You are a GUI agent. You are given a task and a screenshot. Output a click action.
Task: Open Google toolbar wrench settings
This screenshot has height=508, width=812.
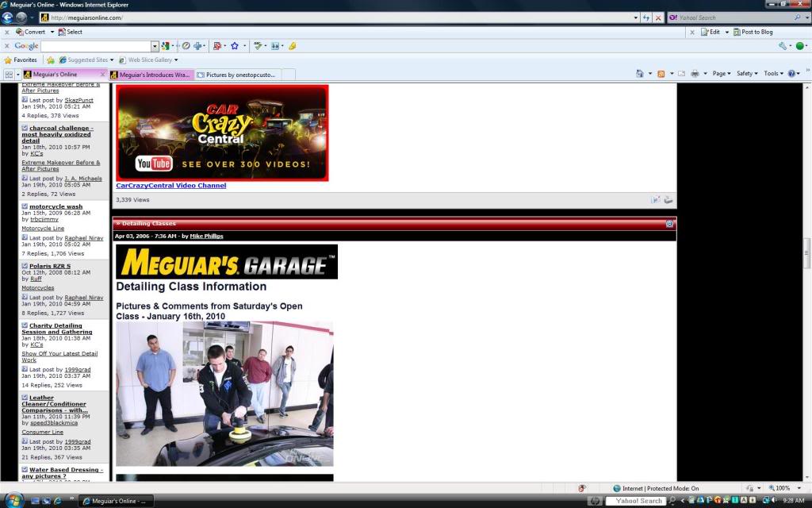783,46
